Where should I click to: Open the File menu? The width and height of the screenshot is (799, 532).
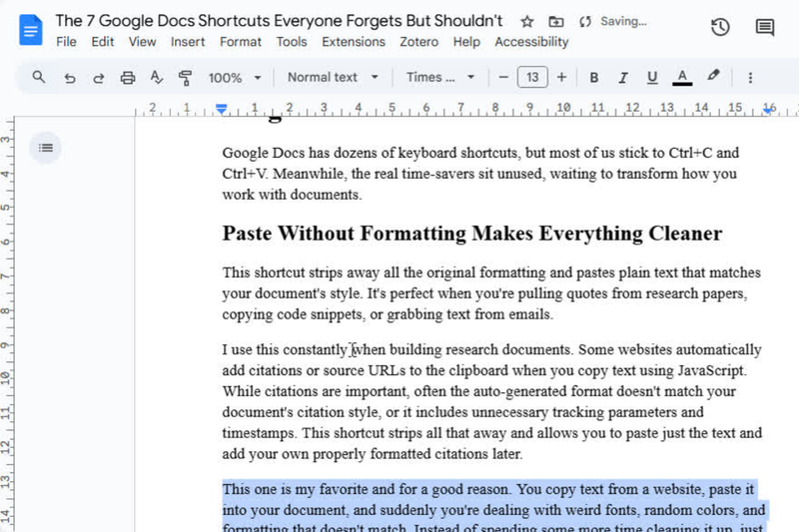point(66,42)
